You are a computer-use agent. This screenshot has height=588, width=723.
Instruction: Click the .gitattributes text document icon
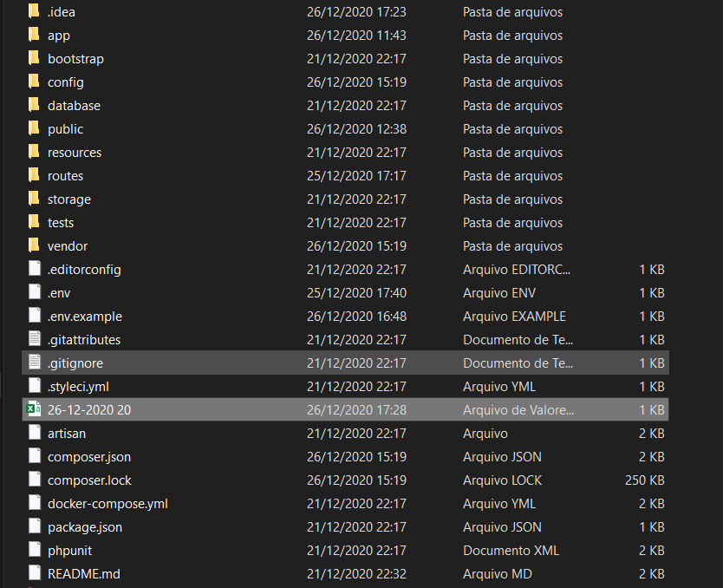[x=35, y=339]
